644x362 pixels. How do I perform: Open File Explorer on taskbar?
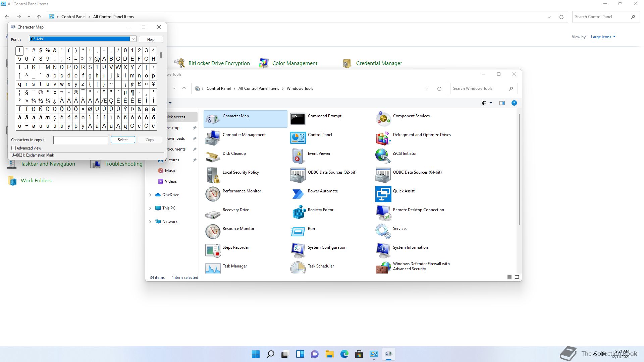(329, 354)
